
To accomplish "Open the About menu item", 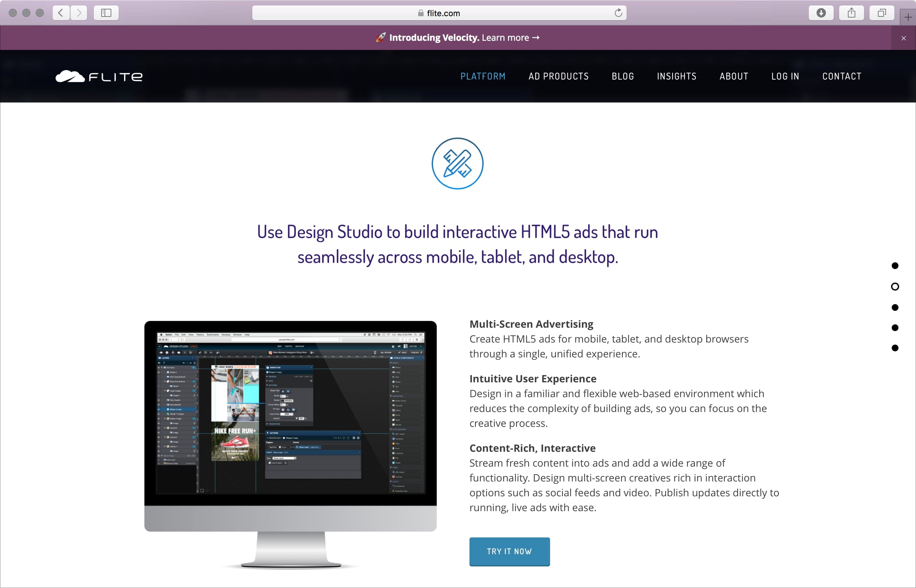I will (734, 76).
